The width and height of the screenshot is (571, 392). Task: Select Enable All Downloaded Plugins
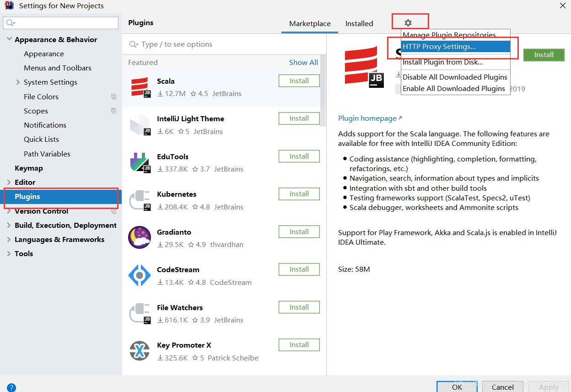[x=455, y=88]
